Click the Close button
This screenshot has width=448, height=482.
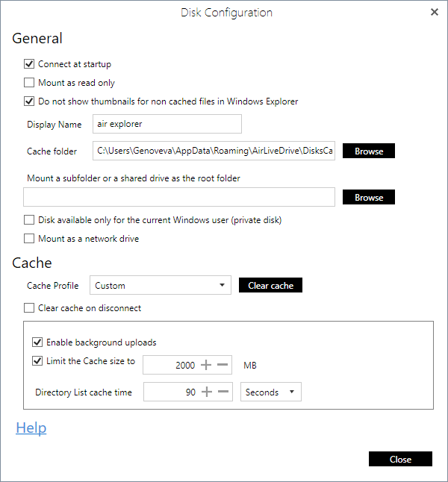tap(400, 459)
